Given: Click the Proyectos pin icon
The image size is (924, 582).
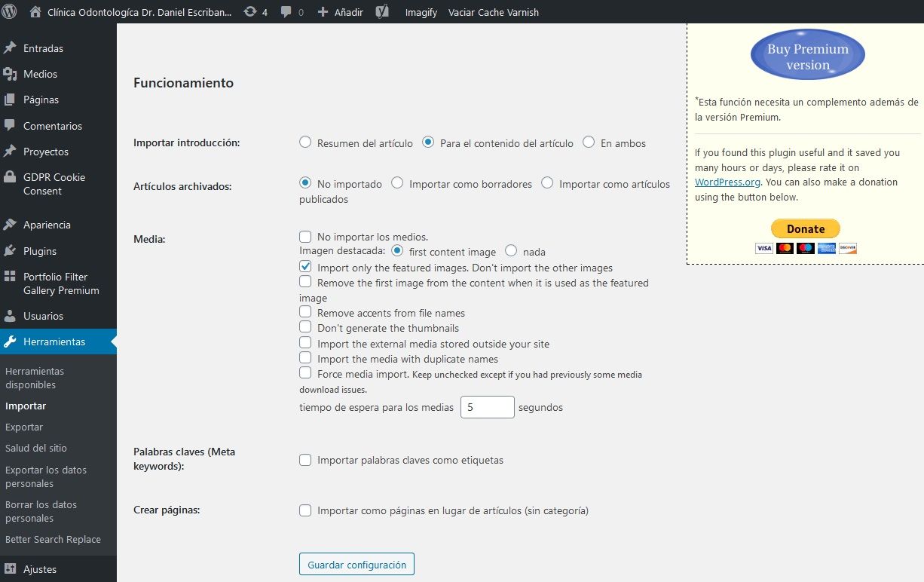Looking at the screenshot, I should [x=10, y=152].
